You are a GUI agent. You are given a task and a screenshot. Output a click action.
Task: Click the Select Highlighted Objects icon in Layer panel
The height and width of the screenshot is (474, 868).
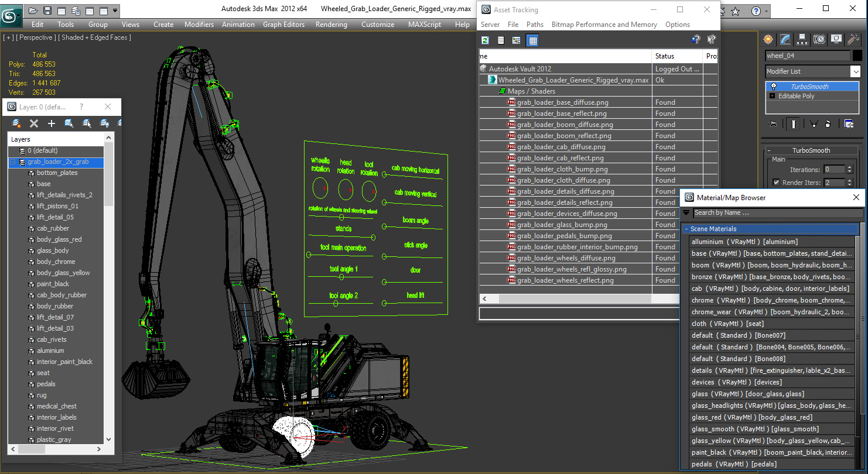(x=69, y=123)
